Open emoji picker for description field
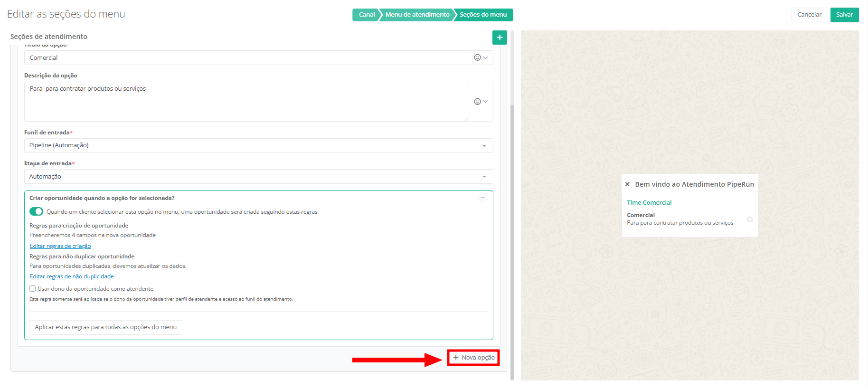 (481, 102)
